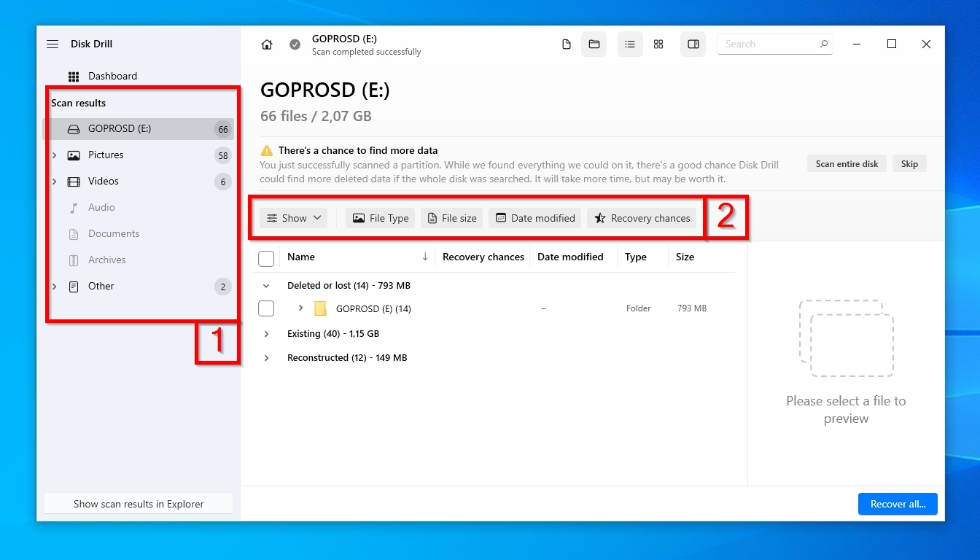Expand the Existing (40) group
Screen dimensions: 980x560
point(267,334)
